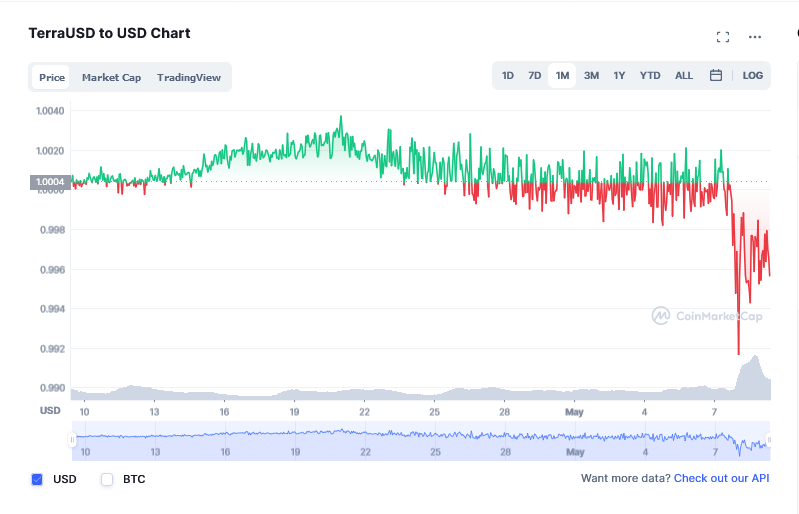
Task: Click the 'May' label on the main x-axis
Action: 574,412
